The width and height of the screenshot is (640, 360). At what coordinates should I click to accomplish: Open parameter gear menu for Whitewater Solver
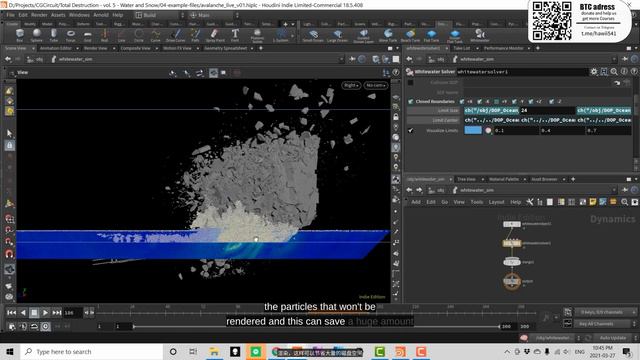[x=593, y=71]
